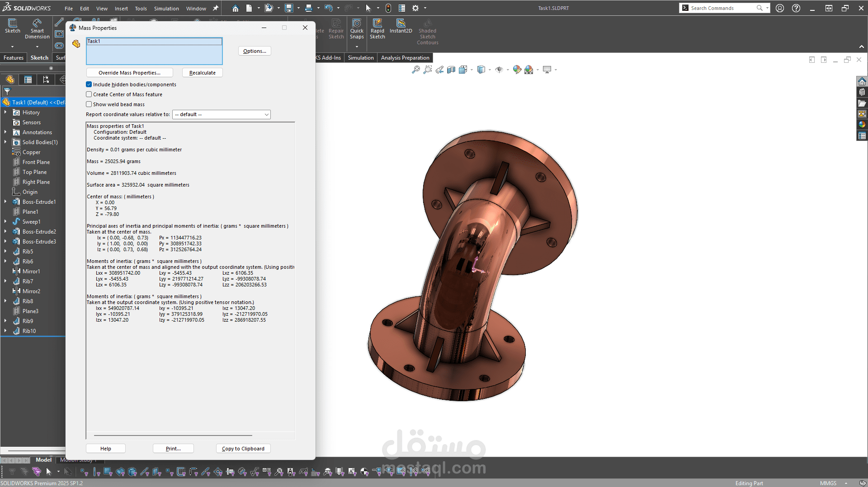Viewport: 868px width, 487px height.
Task: Enable Create Center of Mass feature
Action: coord(89,94)
